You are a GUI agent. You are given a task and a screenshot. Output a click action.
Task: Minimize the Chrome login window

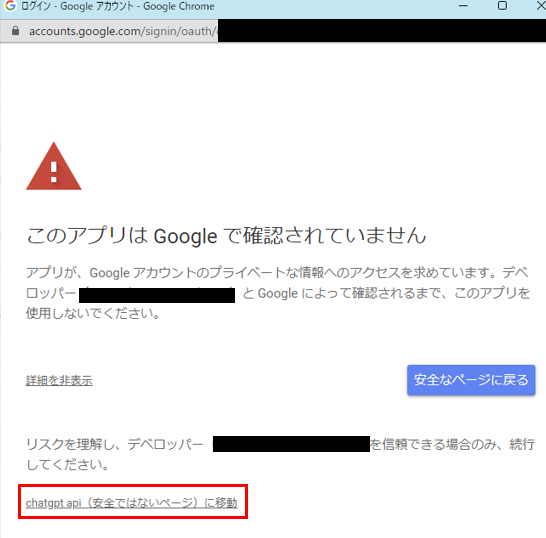coord(463,6)
